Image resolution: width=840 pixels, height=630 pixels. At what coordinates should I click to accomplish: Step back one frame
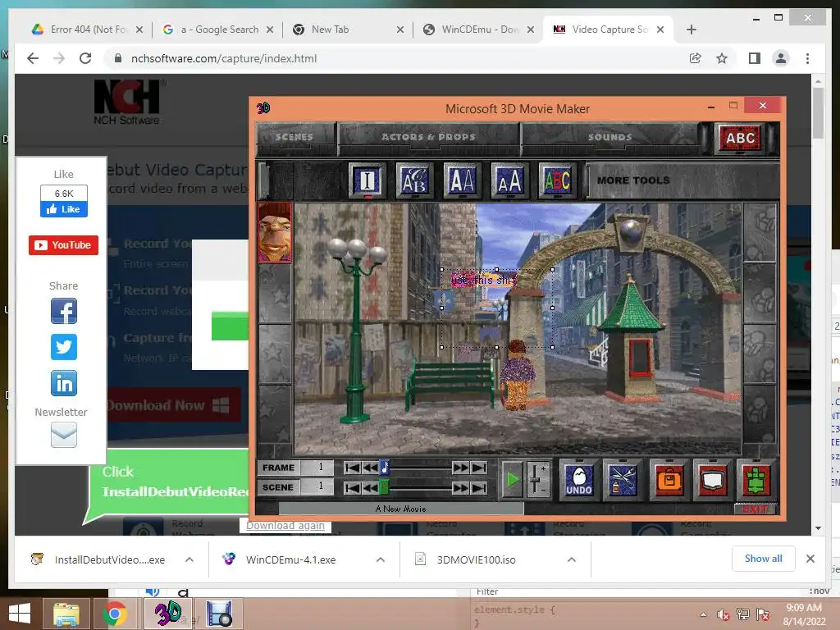click(x=370, y=468)
